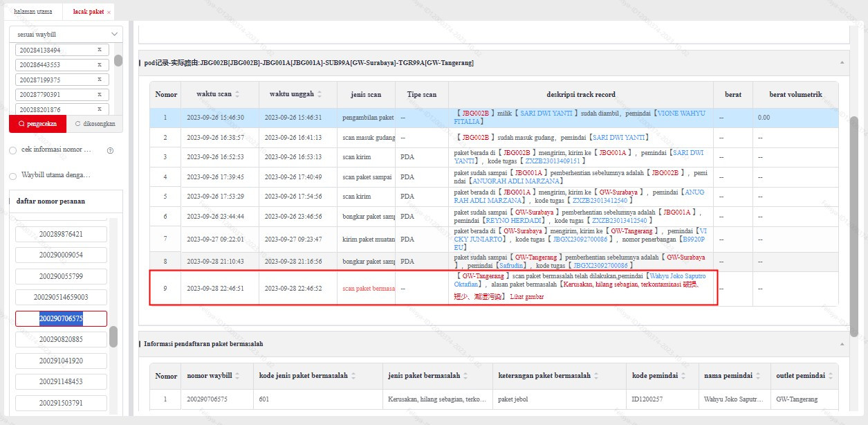Select order number 200290055799

pyautogui.click(x=61, y=276)
